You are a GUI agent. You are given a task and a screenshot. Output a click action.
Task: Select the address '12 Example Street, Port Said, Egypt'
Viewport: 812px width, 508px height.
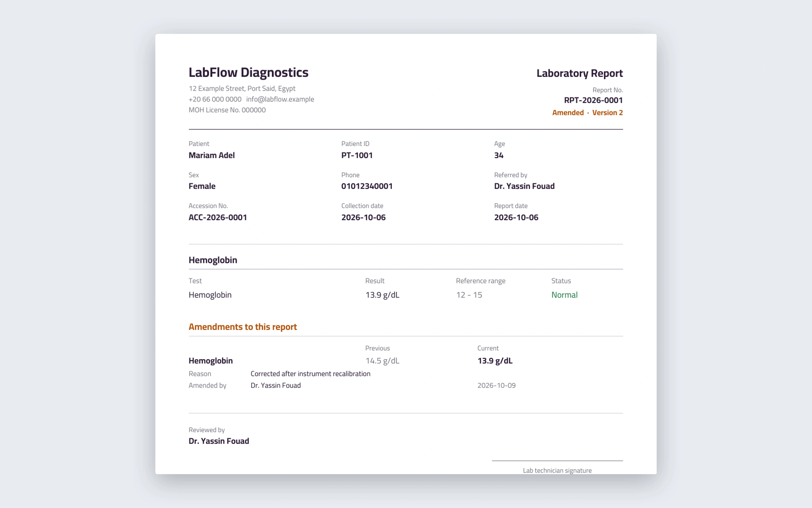coord(242,88)
